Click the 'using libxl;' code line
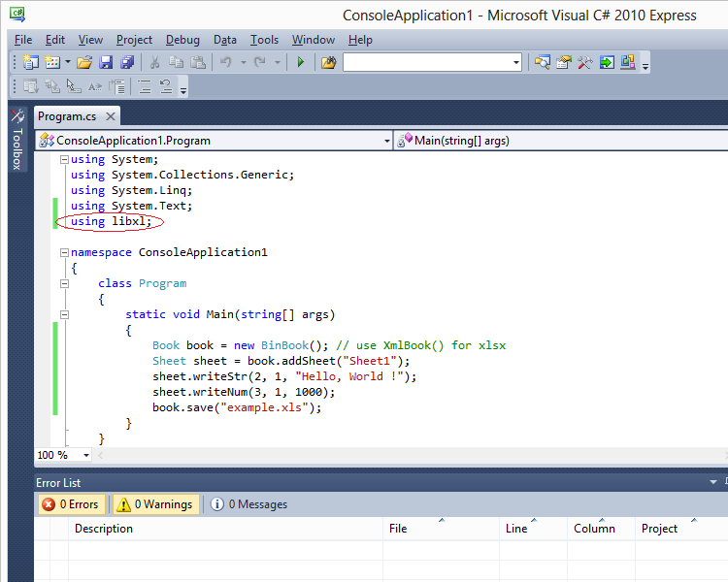728x582 pixels. tap(111, 221)
